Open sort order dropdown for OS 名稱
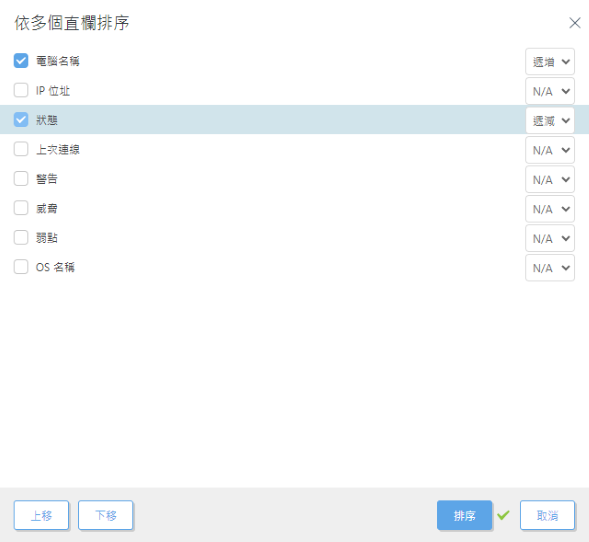This screenshot has height=542, width=589. tap(550, 268)
